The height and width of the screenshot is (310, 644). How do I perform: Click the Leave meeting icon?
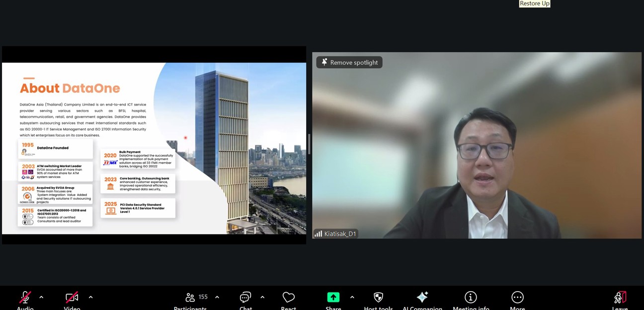pos(620,298)
